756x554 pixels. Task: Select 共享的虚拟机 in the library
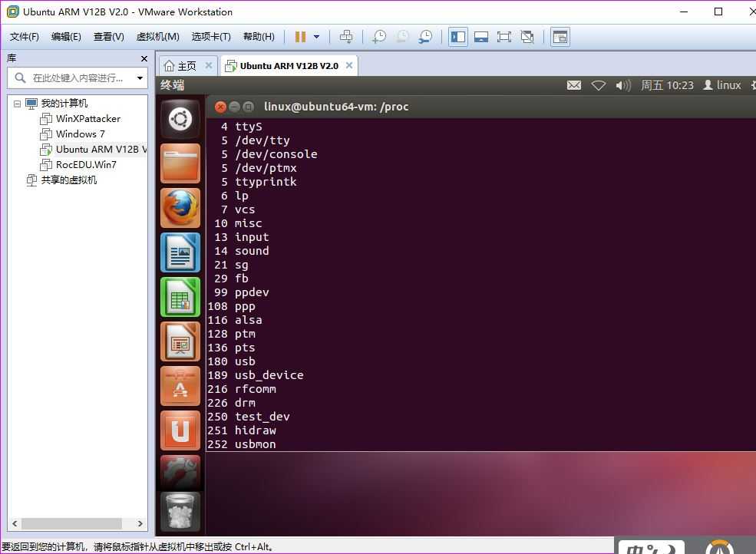click(x=69, y=180)
